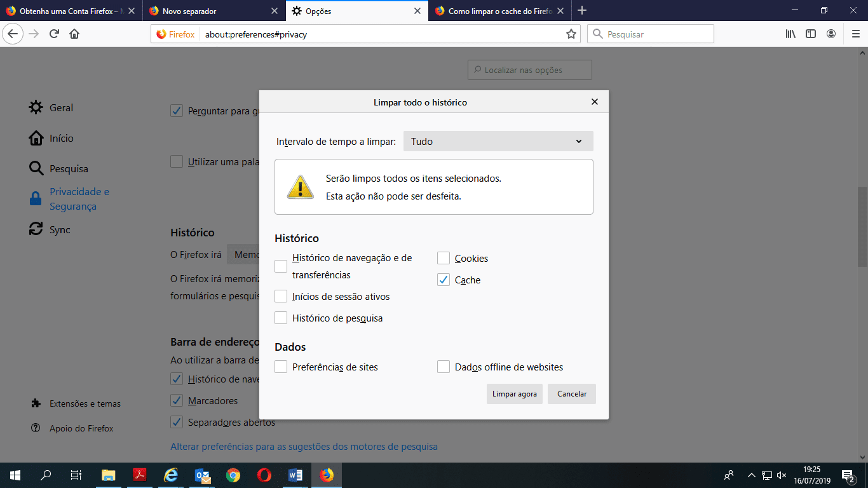Uncheck the Cache checkbox
This screenshot has width=868, height=488.
click(443, 280)
